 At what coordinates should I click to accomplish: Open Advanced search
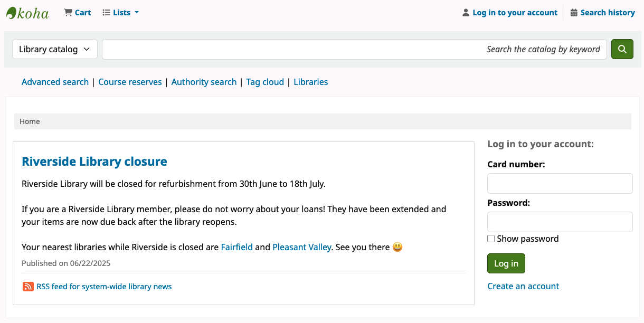pyautogui.click(x=55, y=82)
